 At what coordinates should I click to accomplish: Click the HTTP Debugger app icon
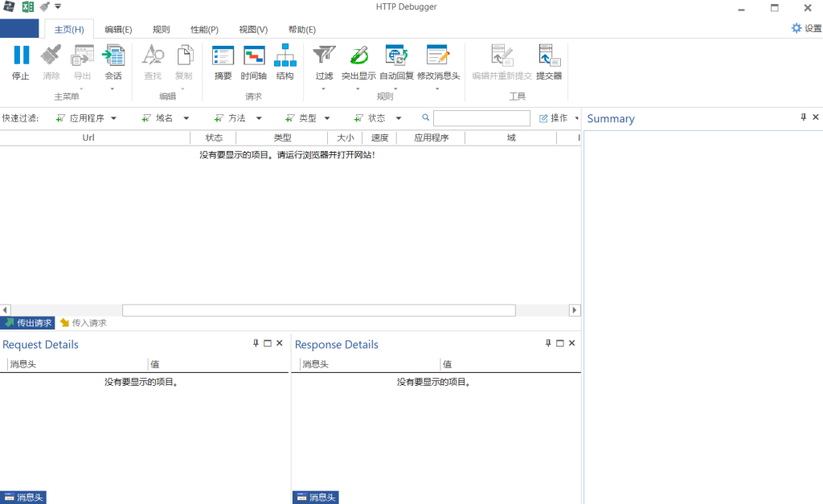click(x=9, y=6)
